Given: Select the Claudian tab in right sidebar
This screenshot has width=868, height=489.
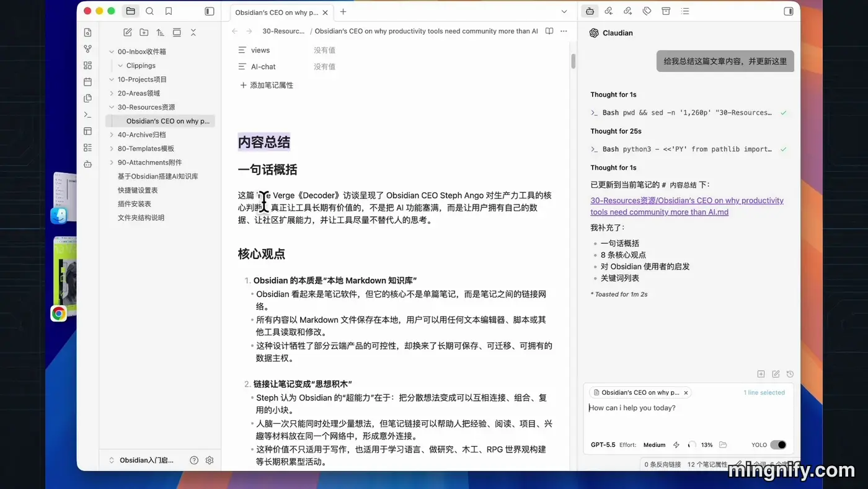Looking at the screenshot, I should (x=590, y=11).
